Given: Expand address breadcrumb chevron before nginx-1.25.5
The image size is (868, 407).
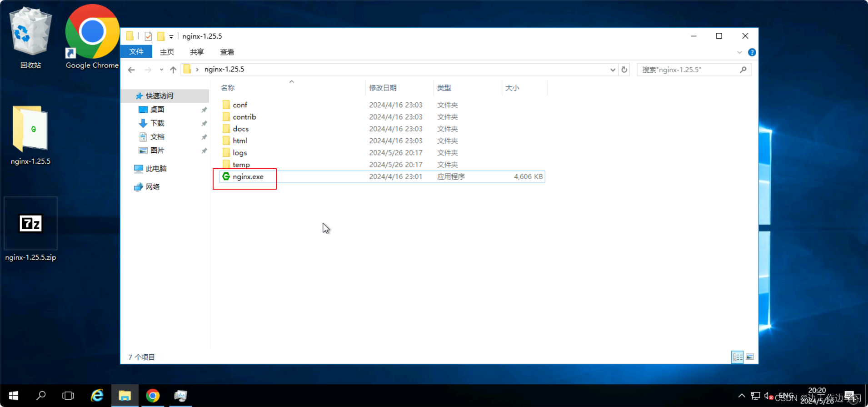Looking at the screenshot, I should (197, 70).
